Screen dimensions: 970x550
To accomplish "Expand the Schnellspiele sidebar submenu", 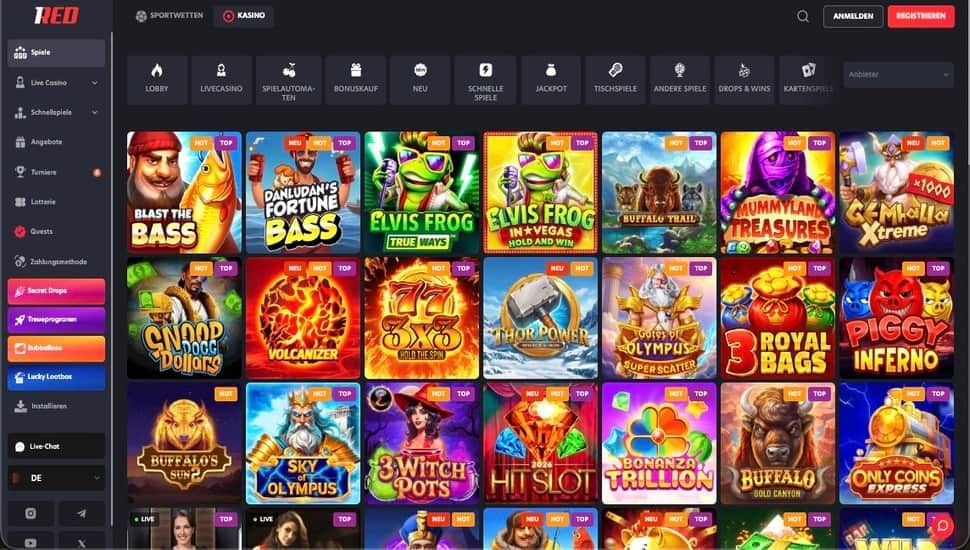I will tap(95, 113).
